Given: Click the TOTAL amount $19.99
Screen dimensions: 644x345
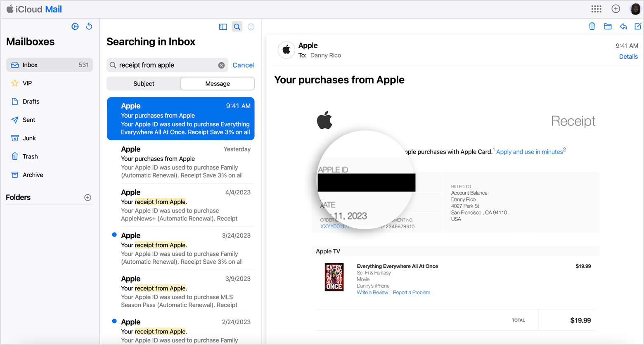Looking at the screenshot, I should click(580, 320).
